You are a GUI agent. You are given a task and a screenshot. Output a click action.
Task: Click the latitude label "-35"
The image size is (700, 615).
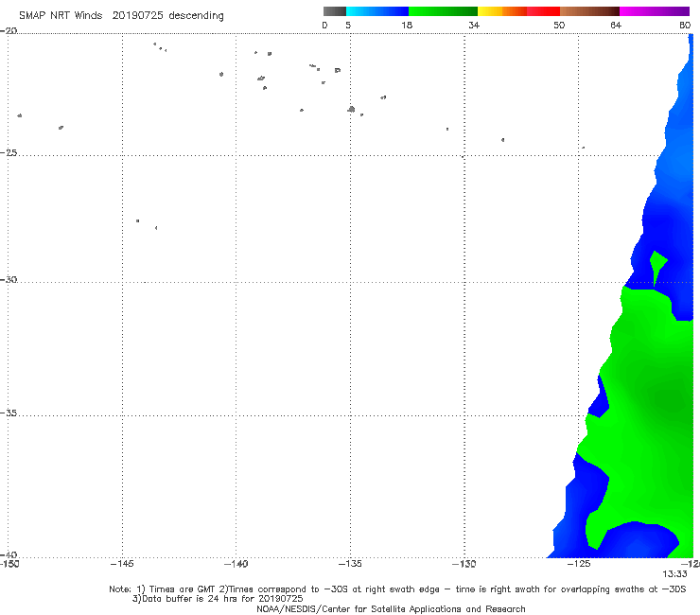(9, 413)
